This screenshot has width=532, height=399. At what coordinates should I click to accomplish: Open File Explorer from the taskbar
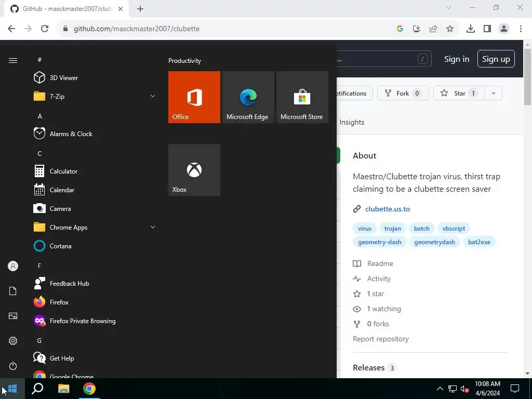pyautogui.click(x=63, y=389)
